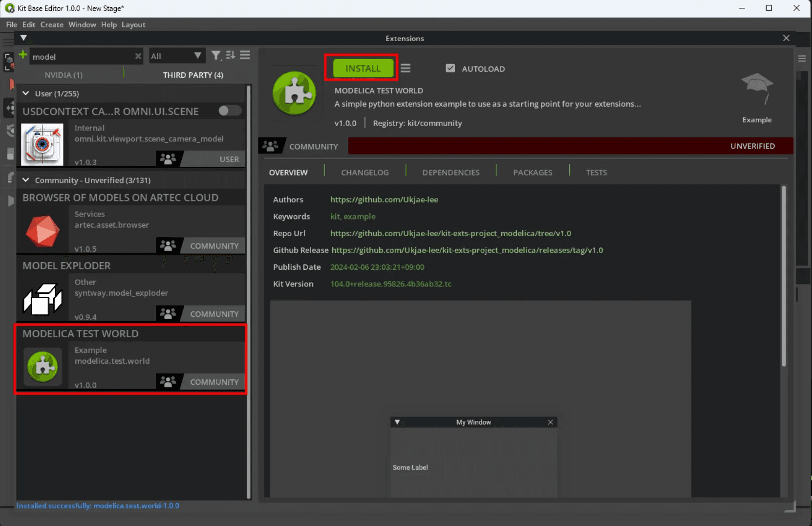Screen dimensions: 812x526
Task: Open the Create menu
Action: tap(52, 24)
